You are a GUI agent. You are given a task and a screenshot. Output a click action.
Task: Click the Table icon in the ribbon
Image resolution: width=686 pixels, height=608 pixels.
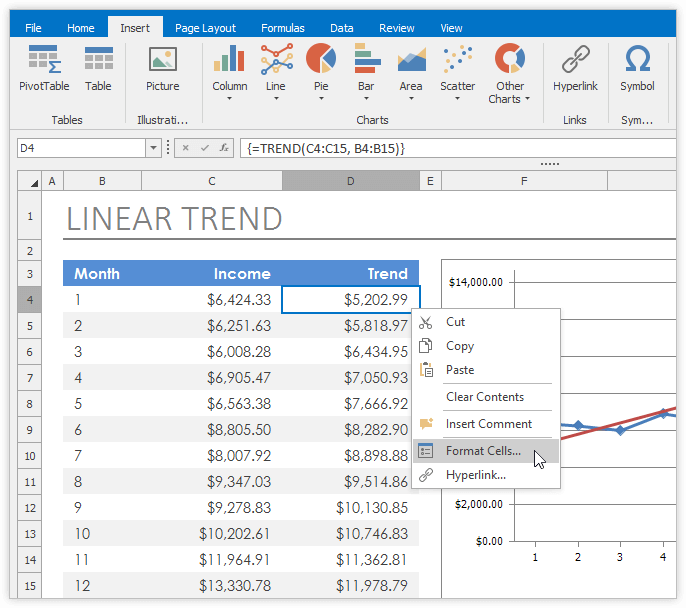98,69
